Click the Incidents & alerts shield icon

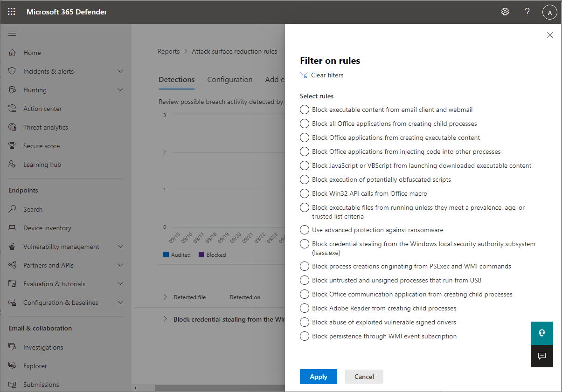tap(13, 71)
